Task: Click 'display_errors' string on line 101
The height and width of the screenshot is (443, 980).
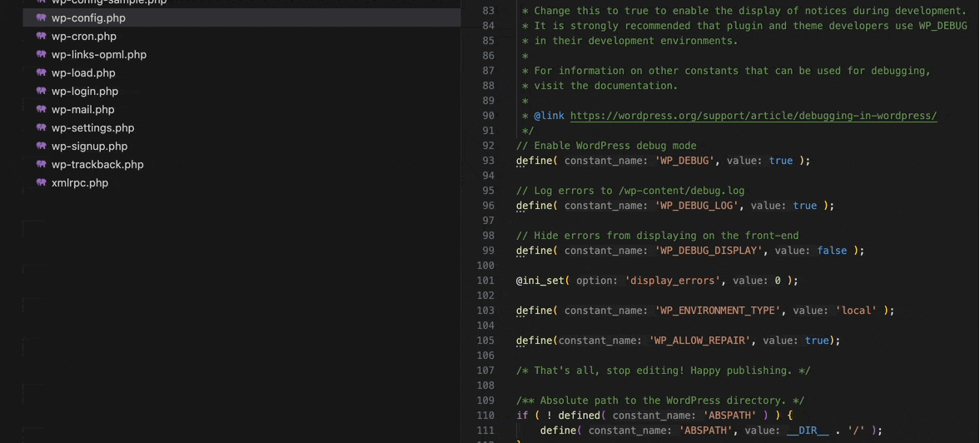Action: [673, 281]
